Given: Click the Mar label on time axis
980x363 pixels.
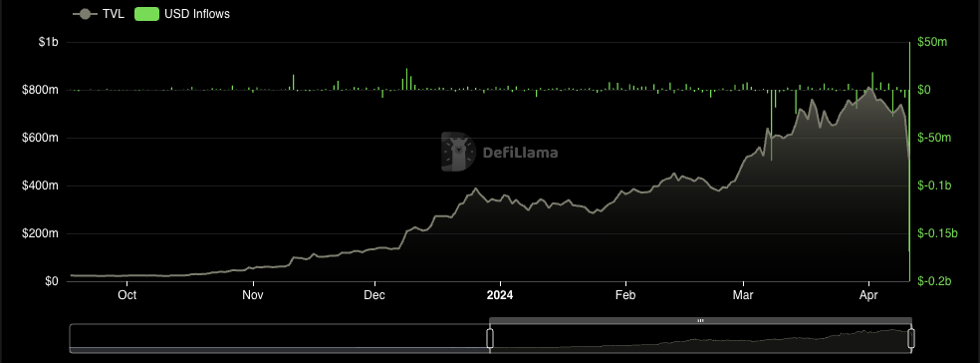Looking at the screenshot, I should pos(743,295).
